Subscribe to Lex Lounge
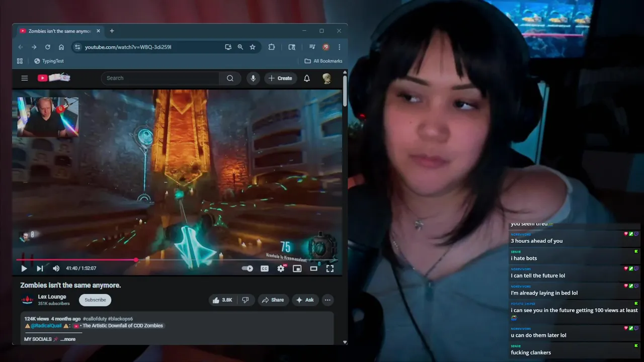The width and height of the screenshot is (644, 362). pyautogui.click(x=95, y=300)
